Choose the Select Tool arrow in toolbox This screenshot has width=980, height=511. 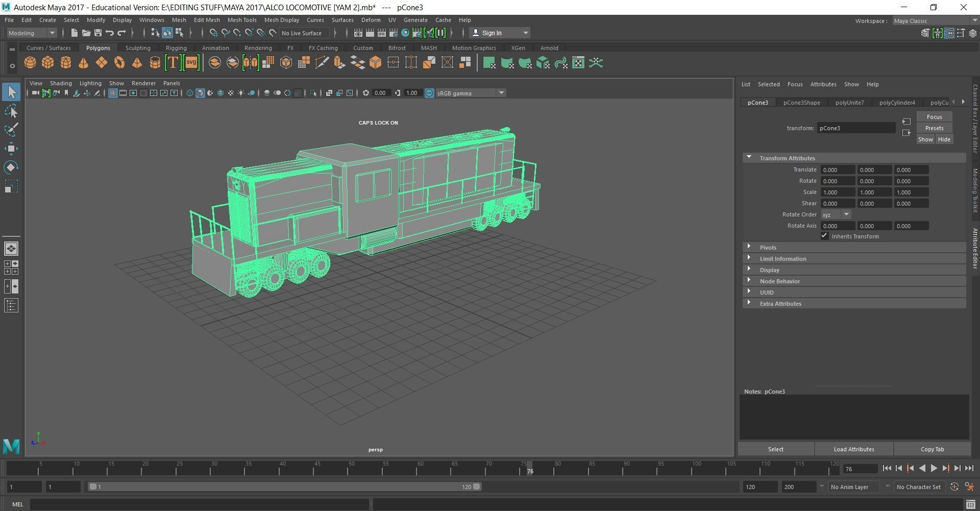click(11, 92)
